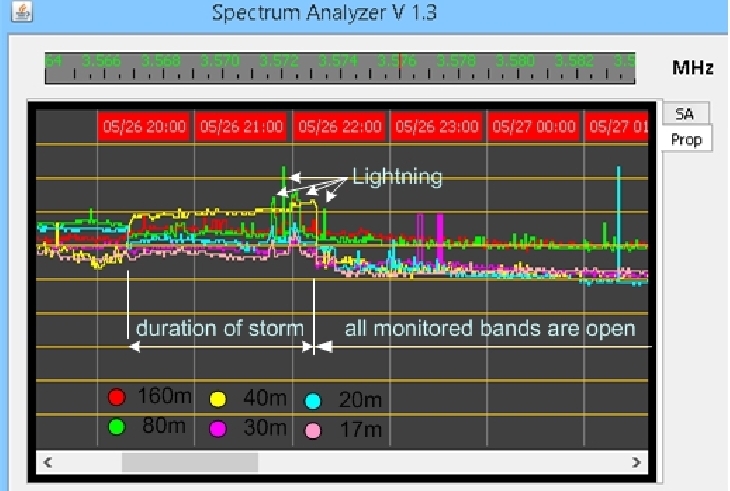Select the green 80m legend dot
The image size is (730, 491).
coord(116,428)
